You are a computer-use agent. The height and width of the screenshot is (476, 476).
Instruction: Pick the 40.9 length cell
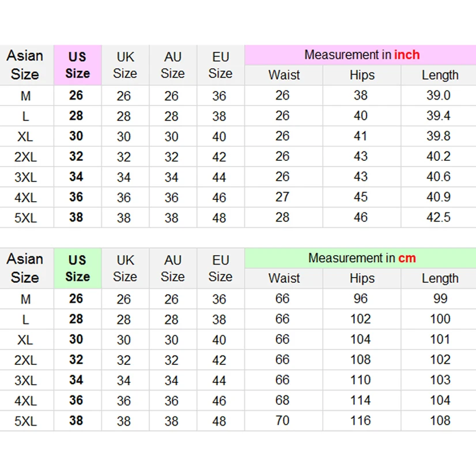(439, 197)
